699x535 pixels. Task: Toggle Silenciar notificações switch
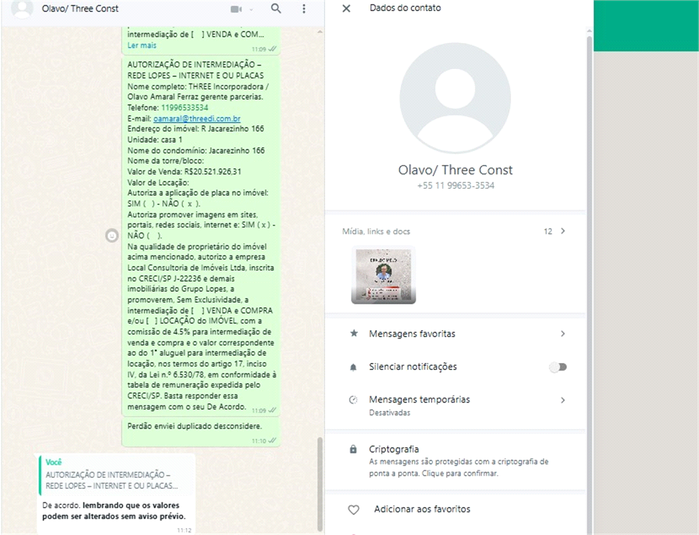[x=558, y=367]
